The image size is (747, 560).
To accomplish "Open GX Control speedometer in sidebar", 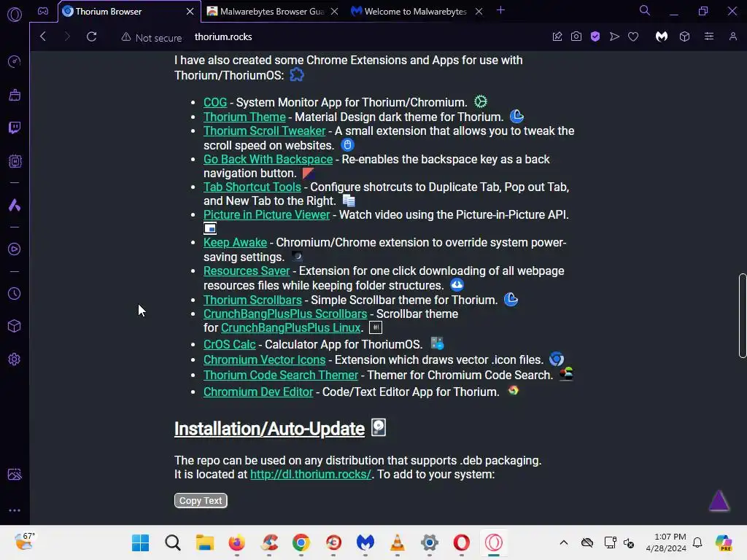I will tap(15, 62).
